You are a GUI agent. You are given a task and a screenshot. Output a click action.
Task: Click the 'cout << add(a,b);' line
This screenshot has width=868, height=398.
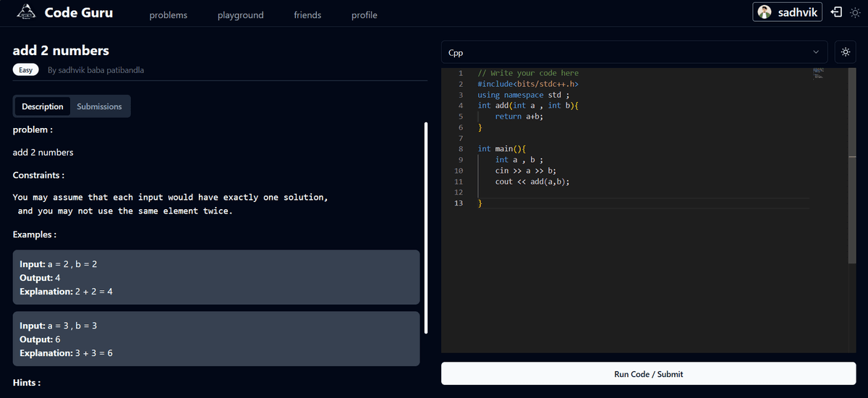point(532,182)
